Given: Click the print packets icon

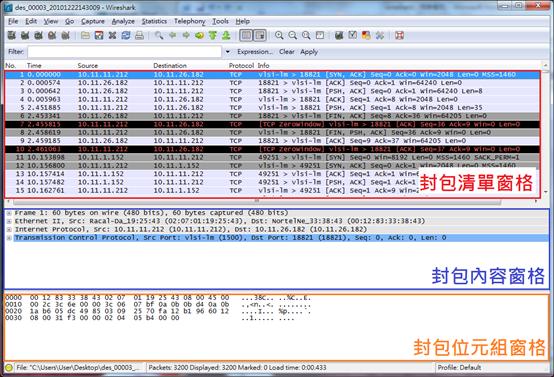Looking at the screenshot, I should pyautogui.click(x=139, y=35).
